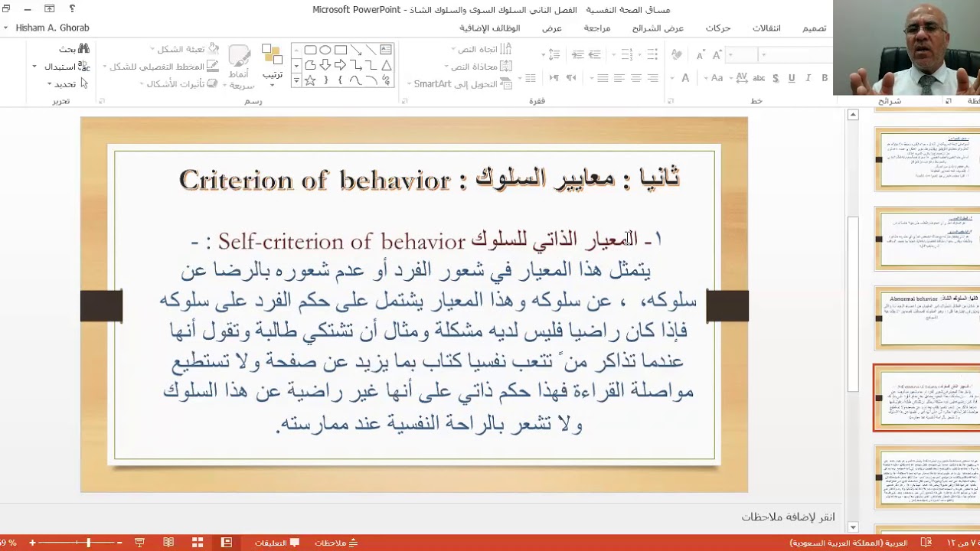Click the Help question mark icon
This screenshot has width=980, height=551.
(x=72, y=9)
